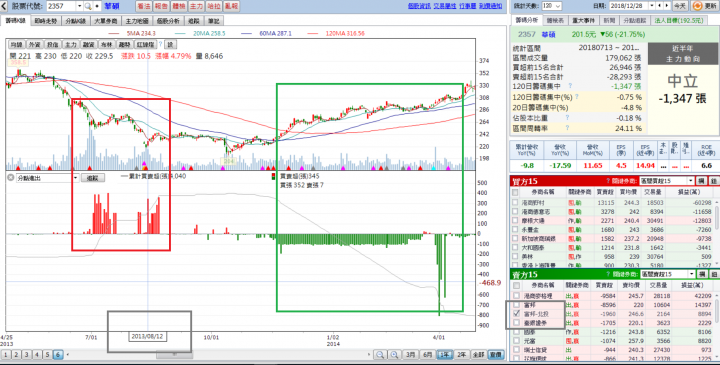The image size is (720, 365).
Task: Click the red 看法 button
Action: (x=144, y=6)
